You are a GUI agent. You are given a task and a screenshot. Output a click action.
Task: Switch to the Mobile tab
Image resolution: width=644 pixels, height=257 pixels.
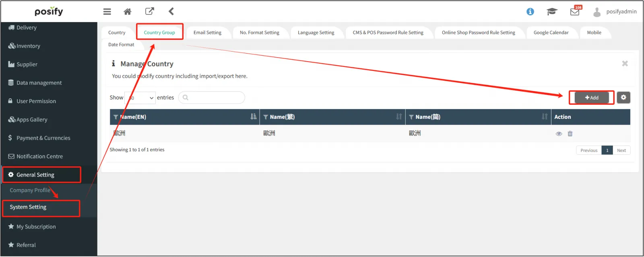coord(594,33)
